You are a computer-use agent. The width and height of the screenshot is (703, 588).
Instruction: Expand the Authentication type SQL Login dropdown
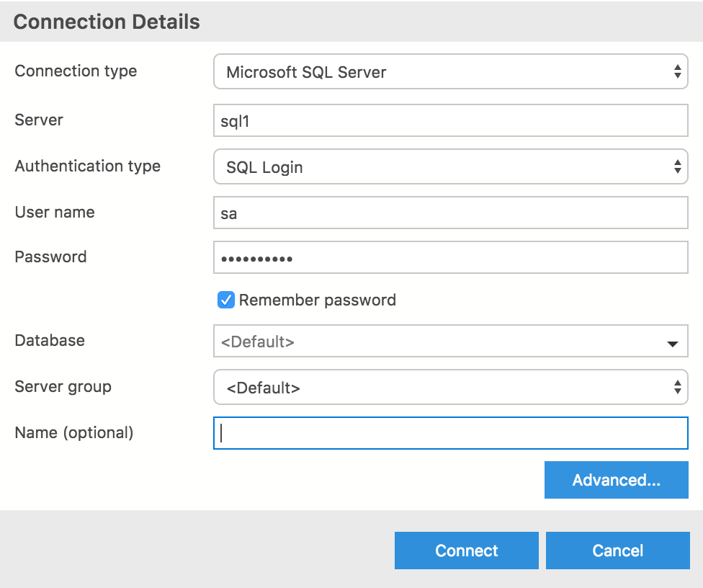450,167
